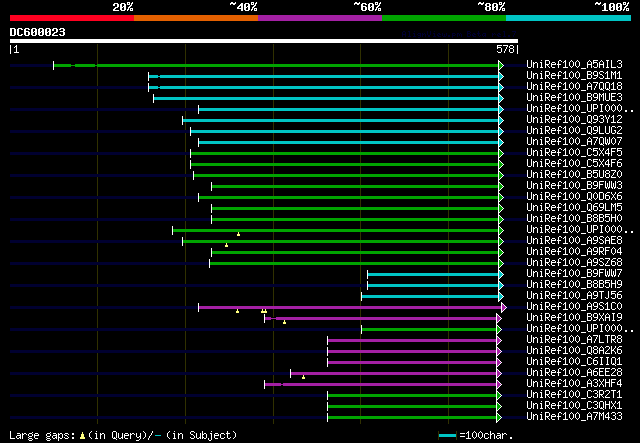Click the cyan ~100% identity legend segment
This screenshot has width=640, height=443.
click(569, 18)
